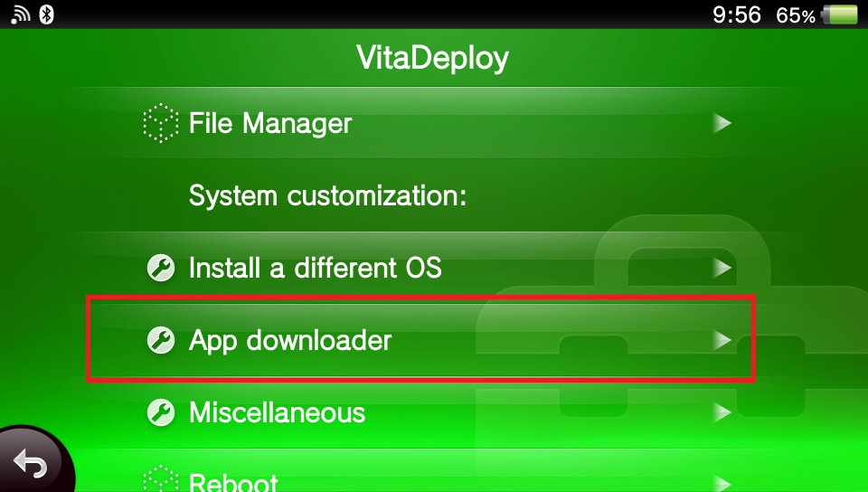Viewport: 868px width, 492px height.
Task: Open Install a different OS
Action: 315,268
